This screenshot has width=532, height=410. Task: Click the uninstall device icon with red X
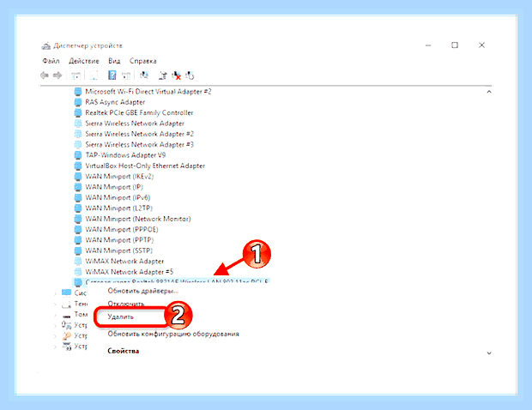177,75
